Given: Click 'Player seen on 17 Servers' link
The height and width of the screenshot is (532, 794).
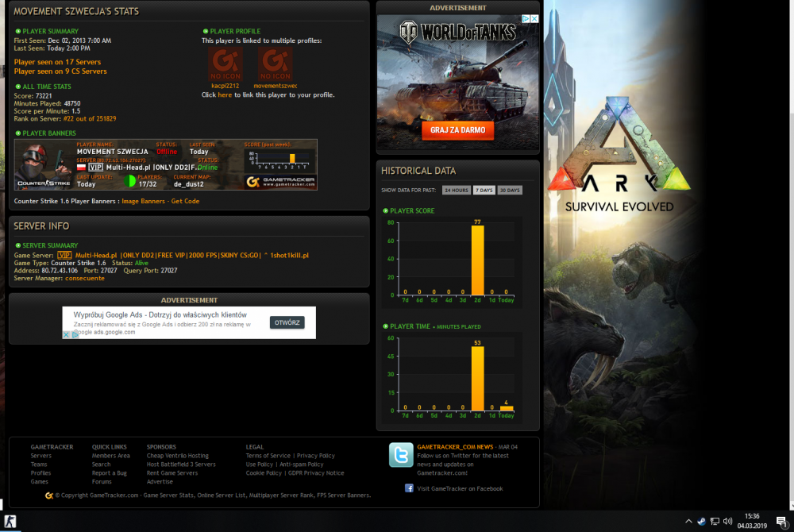Looking at the screenshot, I should (57, 62).
